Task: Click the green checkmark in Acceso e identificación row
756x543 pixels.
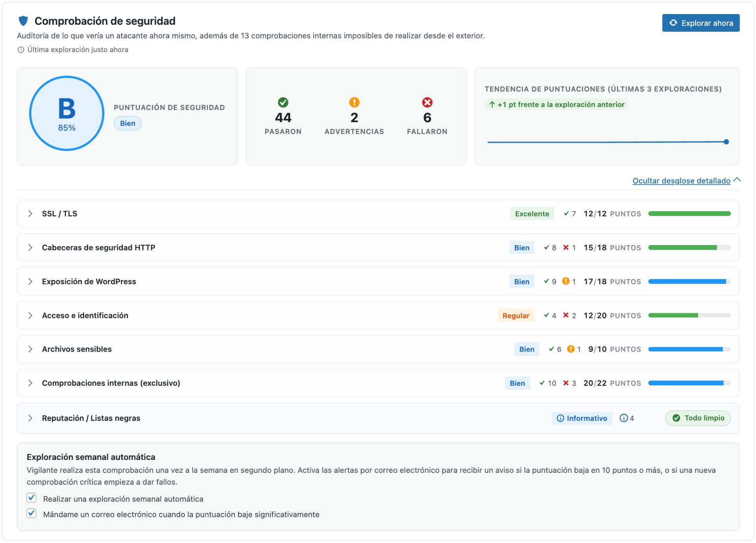Action: [547, 315]
